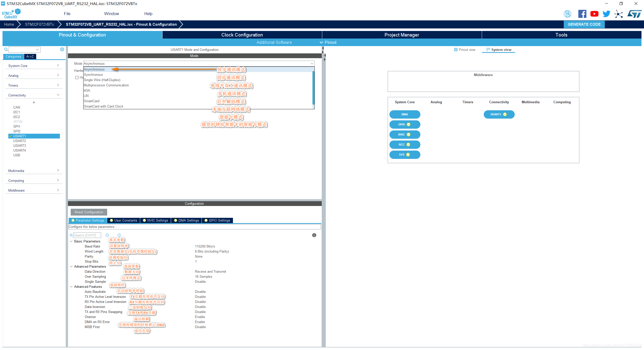Collapse the Connectivity category

pyautogui.click(x=34, y=95)
